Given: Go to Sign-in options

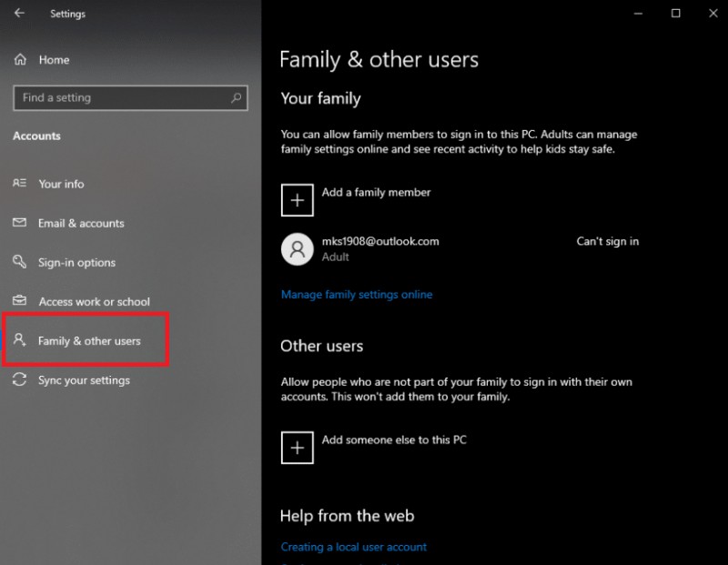Looking at the screenshot, I should (x=76, y=263).
